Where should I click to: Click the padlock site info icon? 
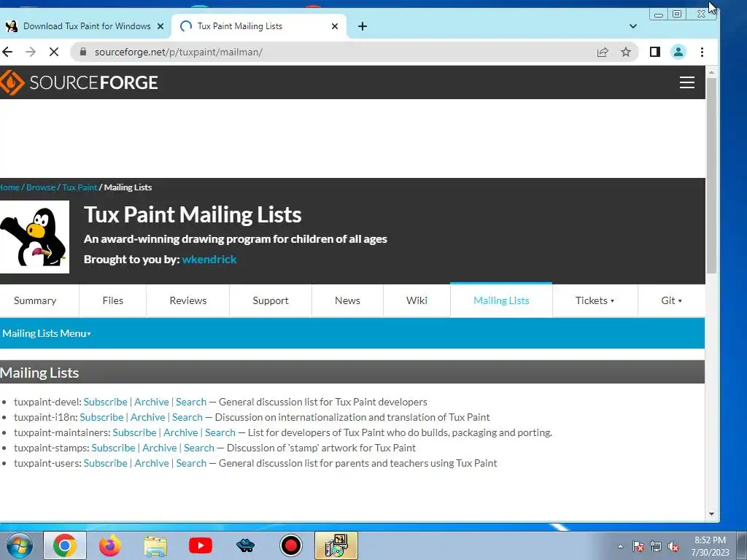tap(83, 52)
